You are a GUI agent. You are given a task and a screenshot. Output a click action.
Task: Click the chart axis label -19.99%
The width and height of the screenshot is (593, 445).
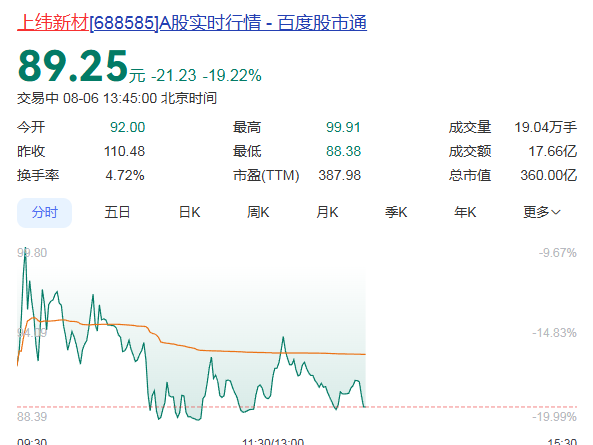[554, 417]
